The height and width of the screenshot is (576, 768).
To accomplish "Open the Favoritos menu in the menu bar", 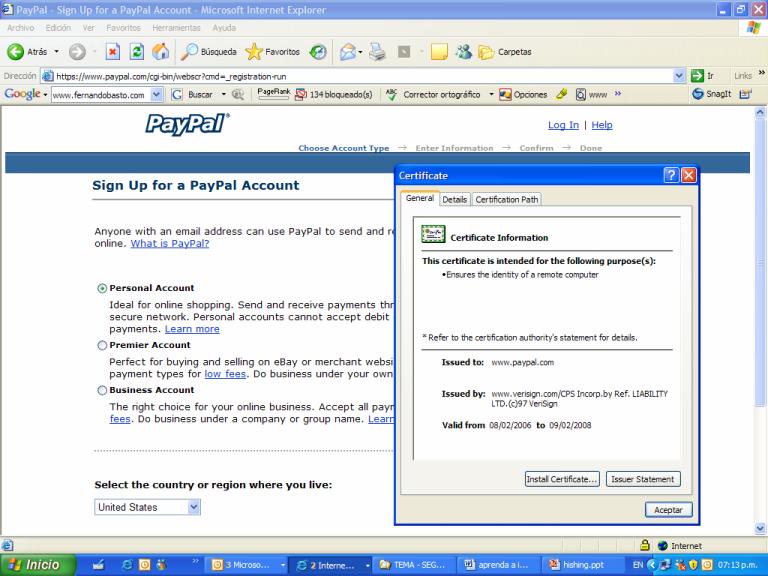I will 123,28.
